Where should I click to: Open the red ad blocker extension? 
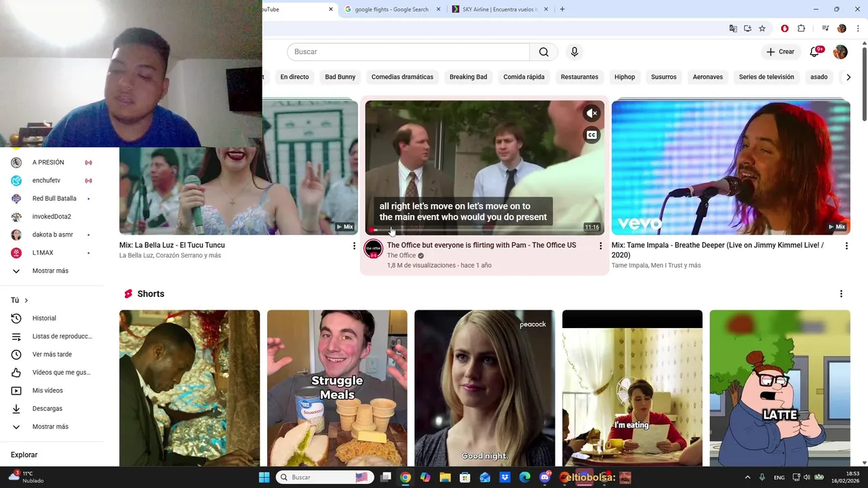click(785, 28)
